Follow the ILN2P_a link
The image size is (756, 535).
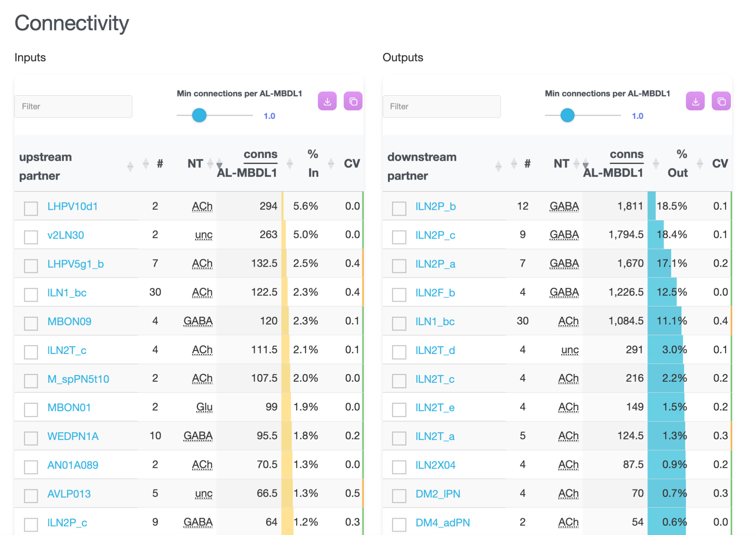(x=435, y=264)
